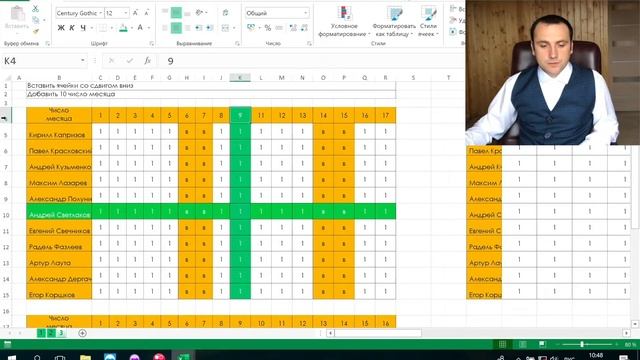Click the Copy icon in the clipboard group
Viewport: 640px width, 360px height.
36,20
